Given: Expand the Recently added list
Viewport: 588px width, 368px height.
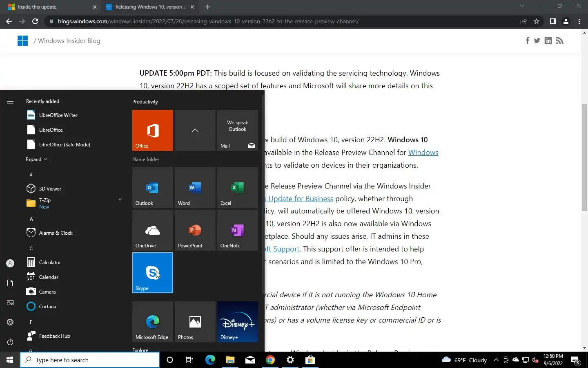Looking at the screenshot, I should tap(36, 159).
